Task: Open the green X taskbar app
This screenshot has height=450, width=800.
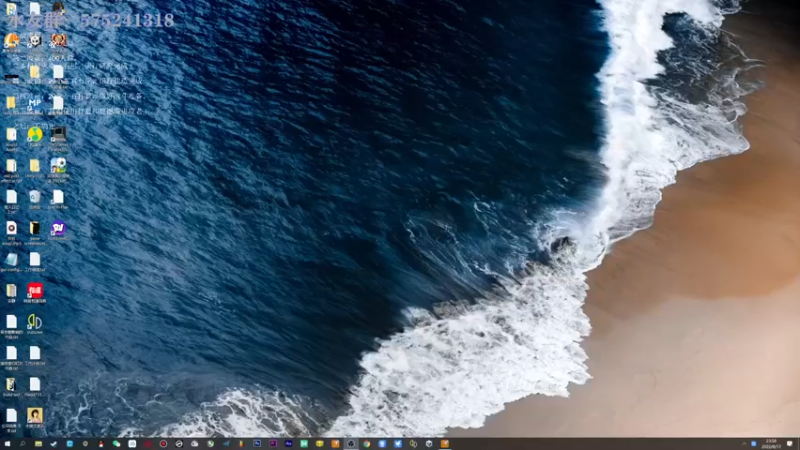Action: 304,444
